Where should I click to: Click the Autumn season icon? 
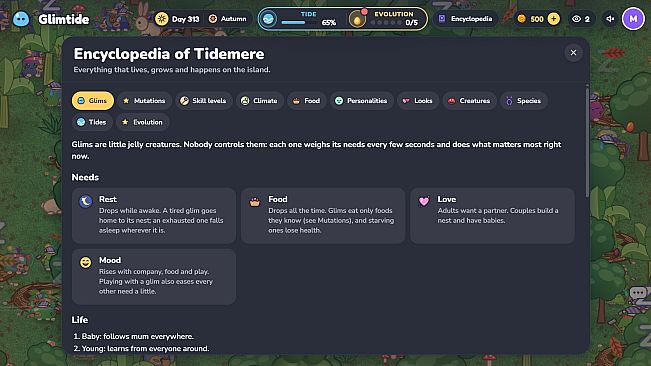[x=213, y=19]
